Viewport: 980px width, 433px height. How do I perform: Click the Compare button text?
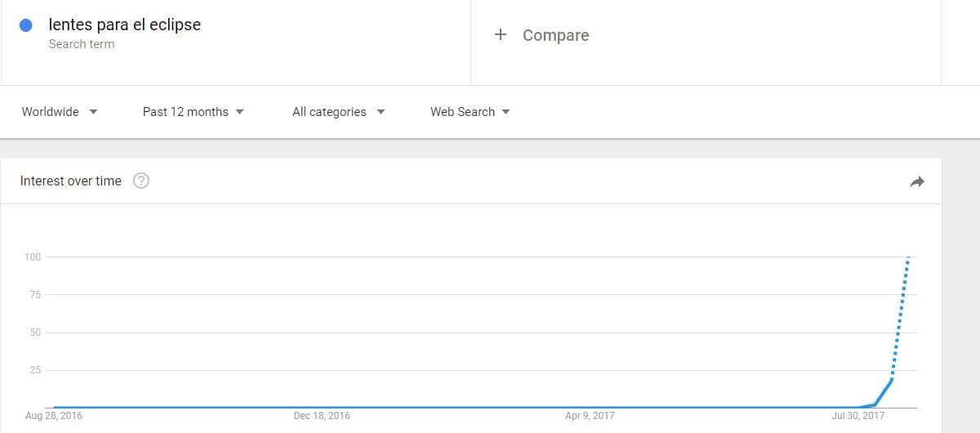pyautogui.click(x=555, y=35)
